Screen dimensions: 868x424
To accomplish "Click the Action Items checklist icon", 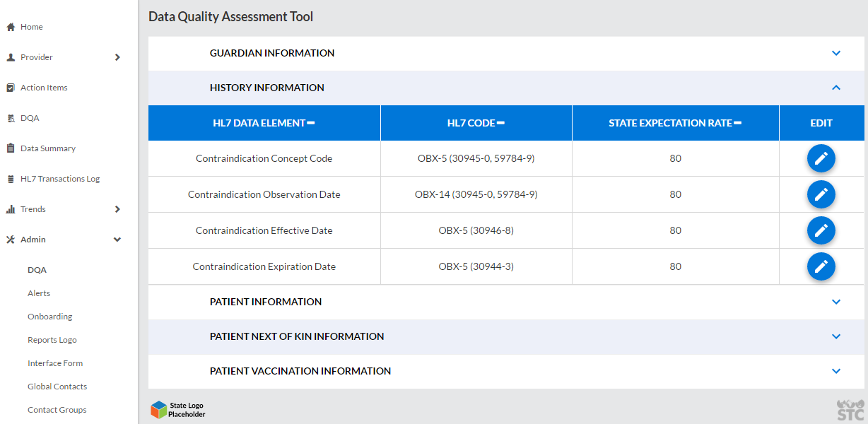I will 11,88.
